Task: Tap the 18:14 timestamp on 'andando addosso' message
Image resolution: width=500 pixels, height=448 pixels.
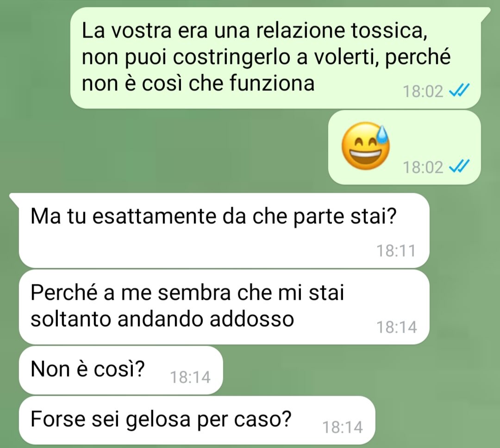Action: click(x=397, y=327)
